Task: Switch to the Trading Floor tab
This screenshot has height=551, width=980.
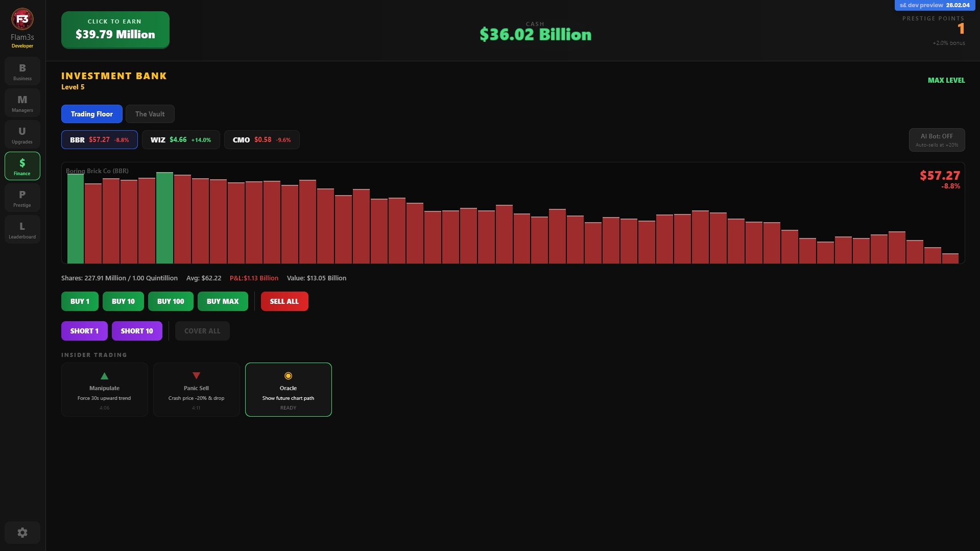Action: pos(91,114)
